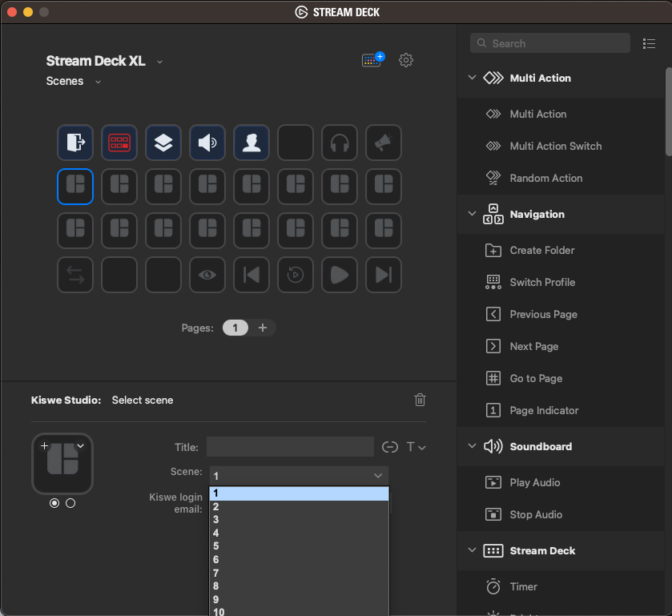672x616 pixels.
Task: Choose scene 6 from the list
Action: click(299, 559)
